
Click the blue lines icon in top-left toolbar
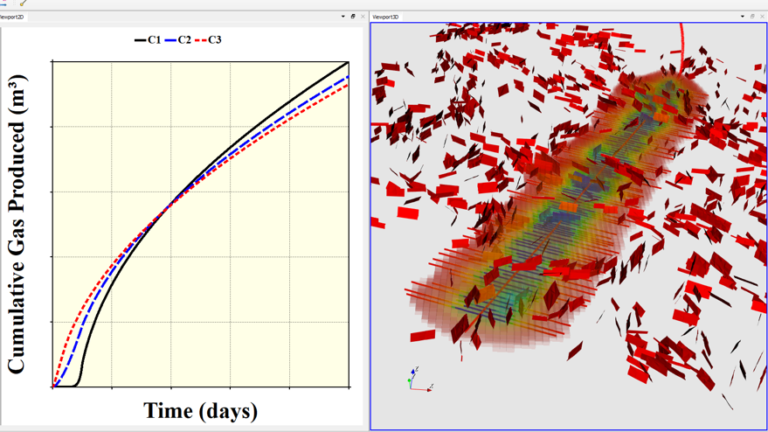pos(5,4)
